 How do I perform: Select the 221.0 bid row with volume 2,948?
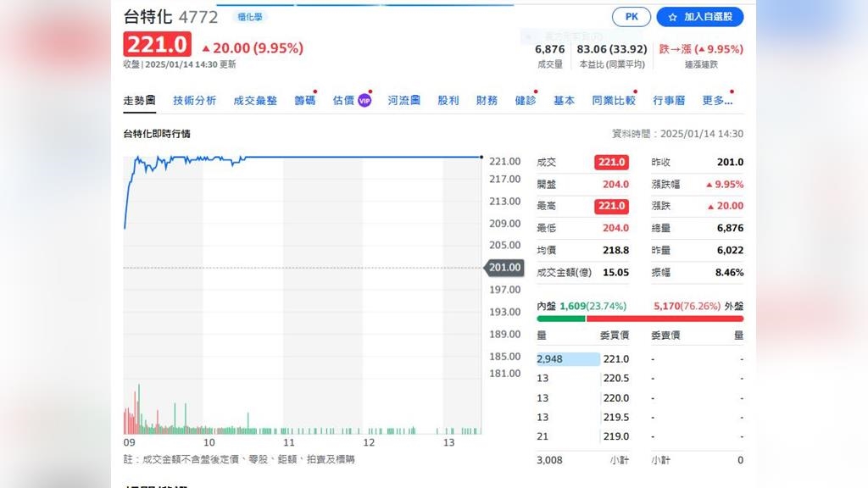pyautogui.click(x=584, y=359)
